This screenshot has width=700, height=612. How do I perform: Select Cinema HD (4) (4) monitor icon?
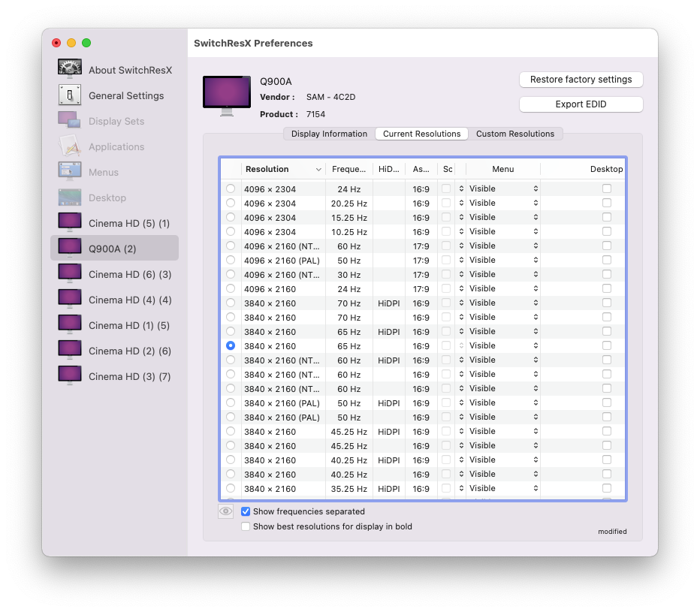[70, 299]
